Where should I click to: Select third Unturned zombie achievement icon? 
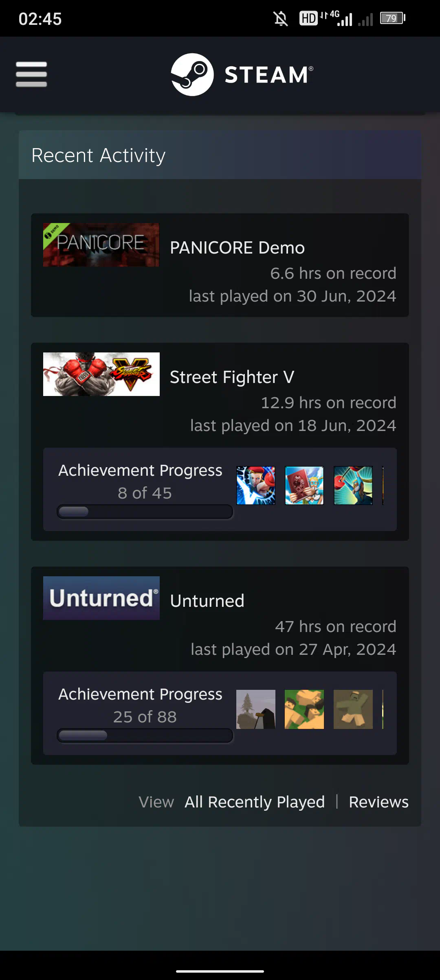coord(353,709)
